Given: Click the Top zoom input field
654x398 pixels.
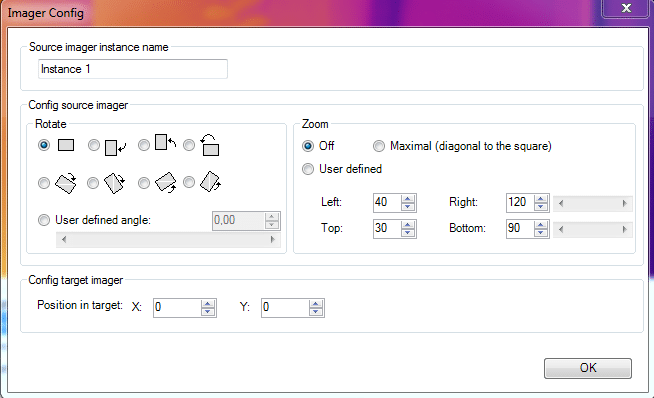Looking at the screenshot, I should pos(387,229).
